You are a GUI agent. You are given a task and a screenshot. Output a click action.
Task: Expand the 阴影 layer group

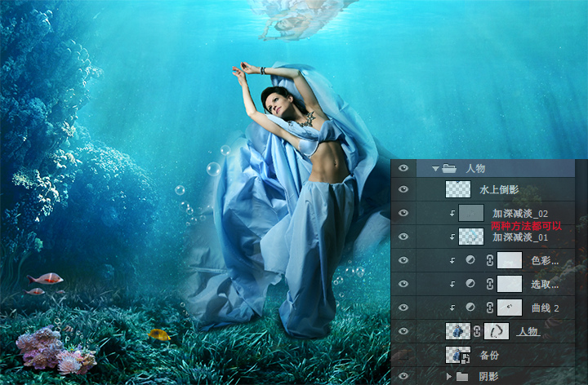pos(448,376)
